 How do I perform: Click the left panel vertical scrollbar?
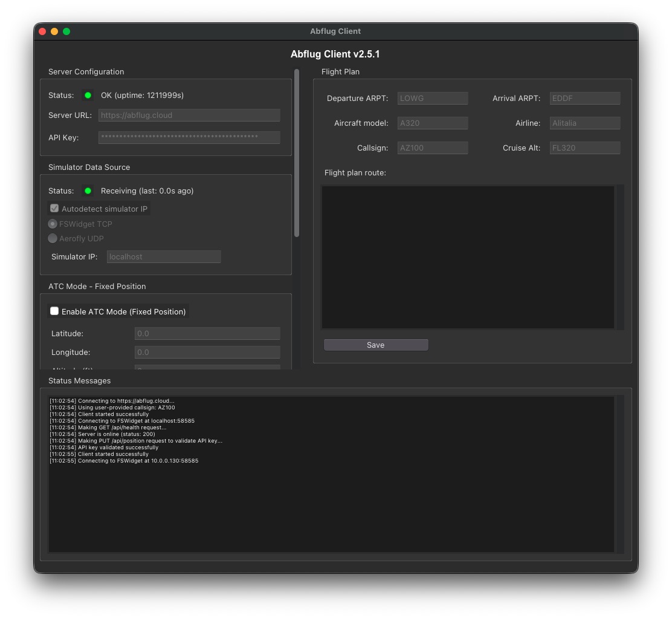point(297,151)
